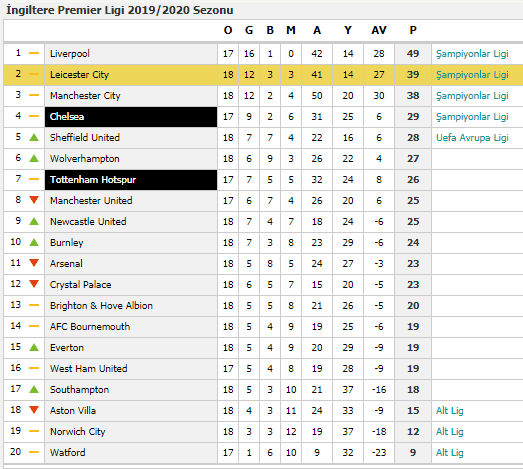This screenshot has height=469, width=523.
Task: Click Alt Lig link in Watford row
Action: pyautogui.click(x=450, y=453)
